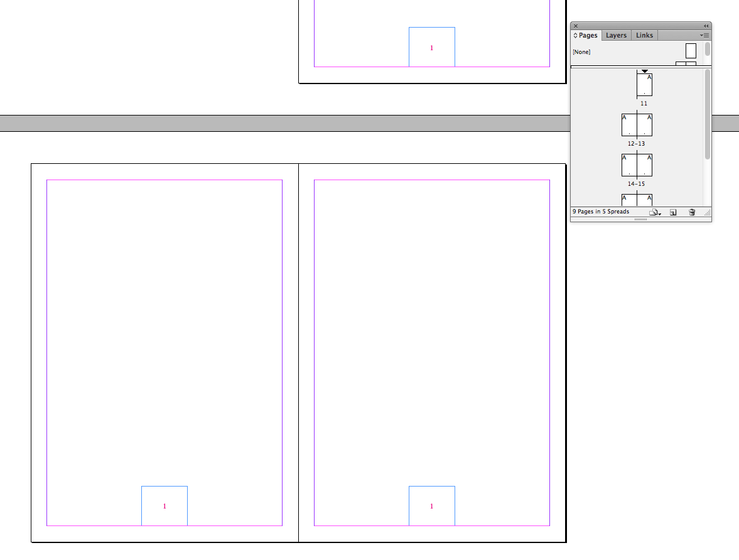Viewport: 739px width, 560px height.
Task: Create a new page with the icon
Action: pos(673,213)
